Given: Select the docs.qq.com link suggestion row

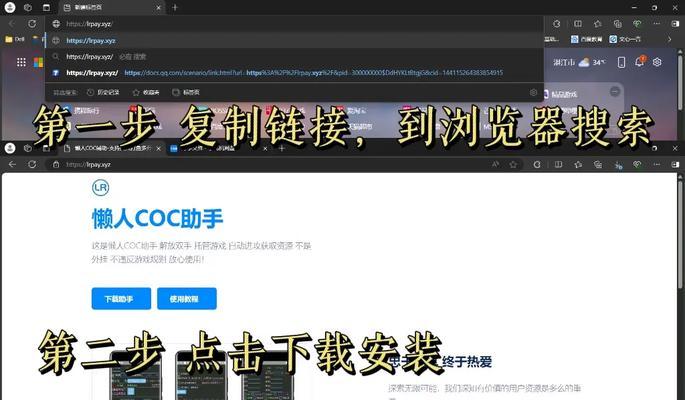Looking at the screenshot, I should [x=295, y=72].
